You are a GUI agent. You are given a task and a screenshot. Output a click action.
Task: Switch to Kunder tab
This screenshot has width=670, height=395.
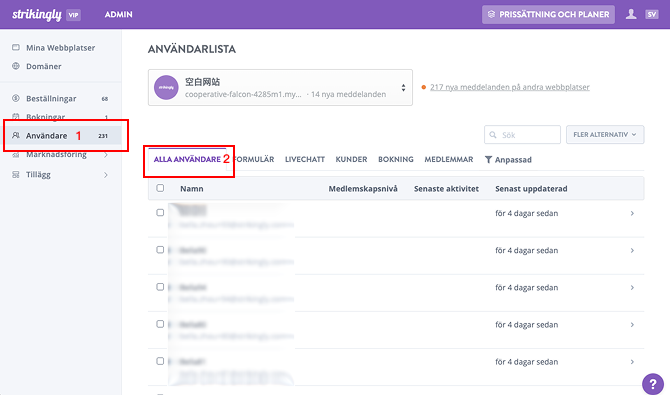tap(351, 159)
